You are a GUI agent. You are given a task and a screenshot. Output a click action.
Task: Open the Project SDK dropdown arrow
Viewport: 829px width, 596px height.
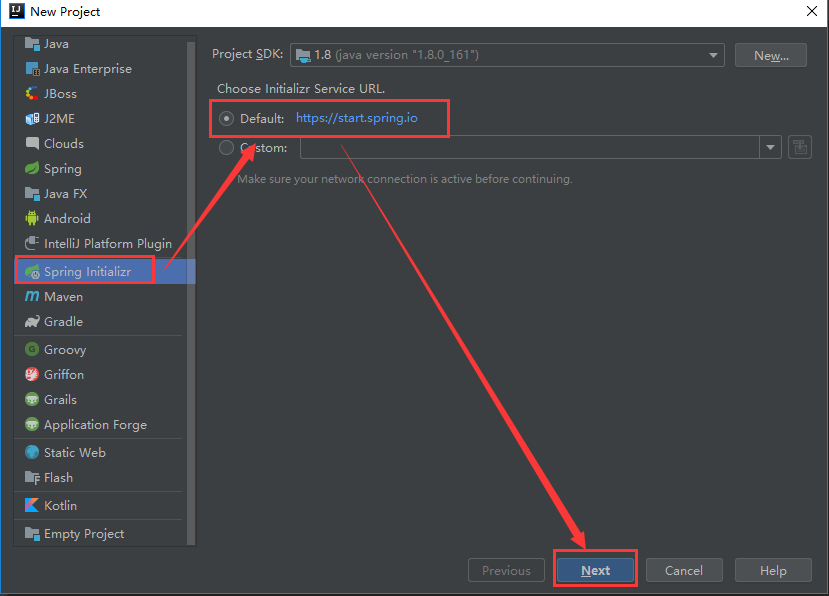713,55
